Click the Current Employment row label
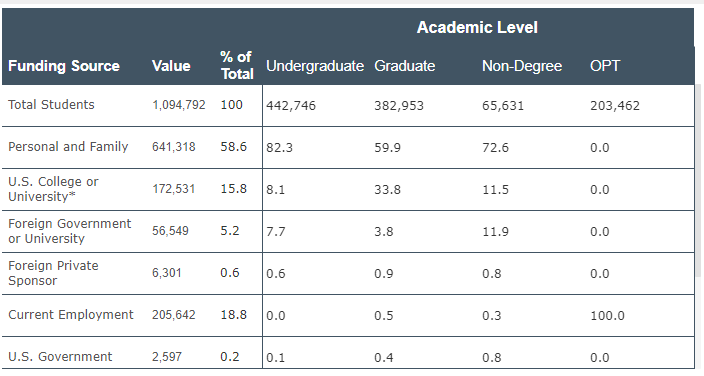 tap(70, 314)
